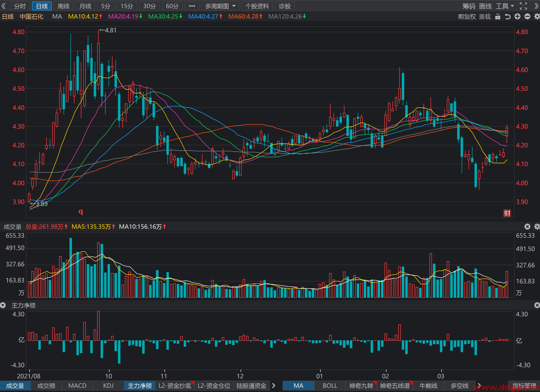Image resolution: width=540 pixels, height=392 pixels.
Task: Open main chart settings gear icon
Action: tap(537, 17)
